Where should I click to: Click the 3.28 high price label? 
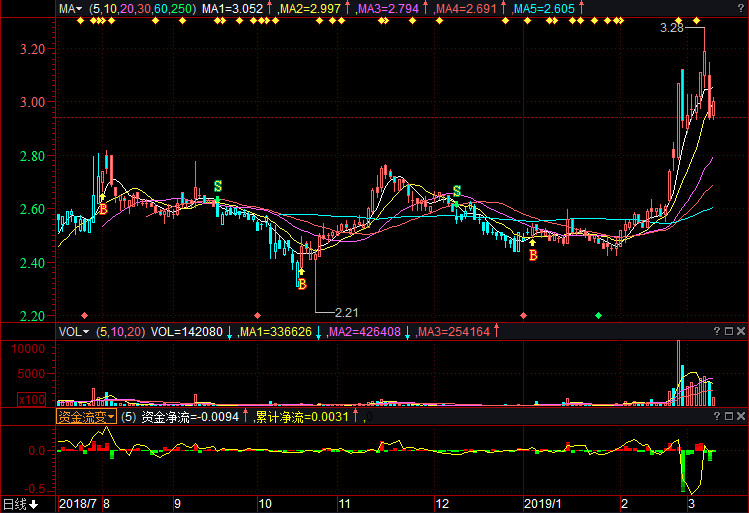click(672, 28)
